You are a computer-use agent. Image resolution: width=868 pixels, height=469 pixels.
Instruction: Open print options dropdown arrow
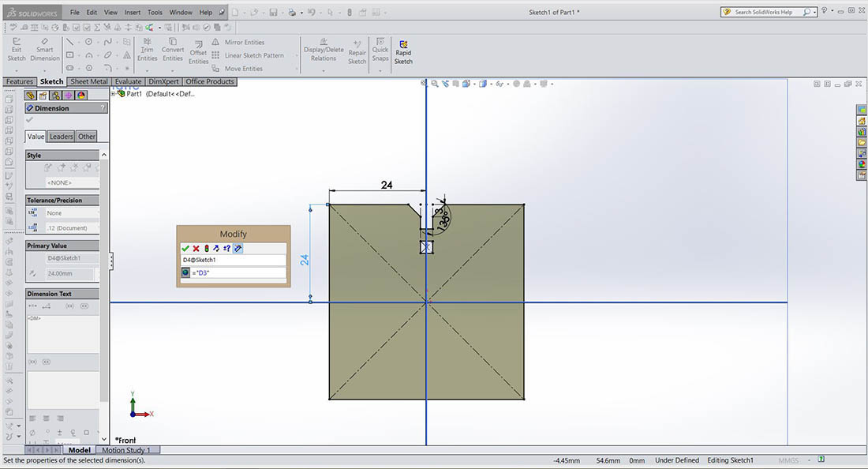[x=301, y=13]
